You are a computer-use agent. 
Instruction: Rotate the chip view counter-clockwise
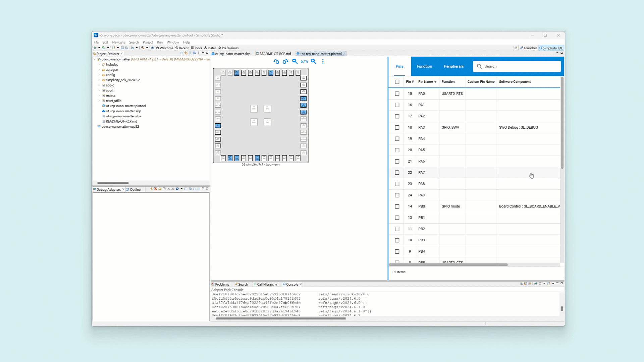[276, 61]
